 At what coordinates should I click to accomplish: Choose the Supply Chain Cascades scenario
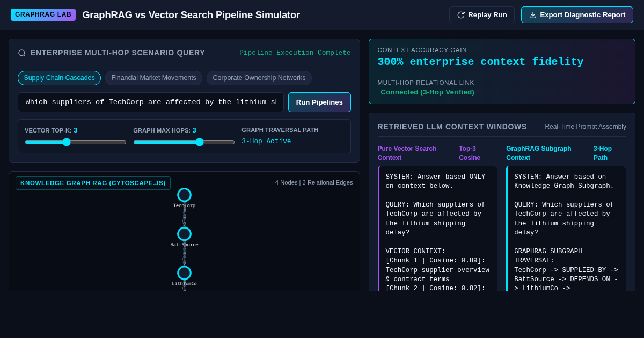click(x=59, y=78)
